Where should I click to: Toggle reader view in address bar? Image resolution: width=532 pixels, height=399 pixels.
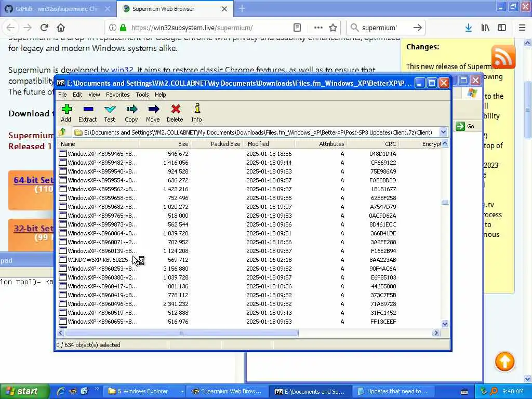pos(297,28)
